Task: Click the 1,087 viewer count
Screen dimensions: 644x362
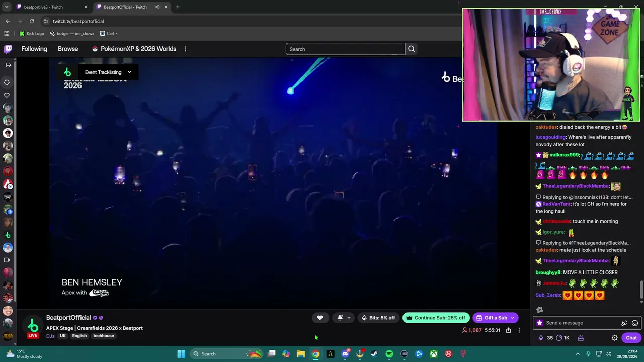Action: point(472,330)
